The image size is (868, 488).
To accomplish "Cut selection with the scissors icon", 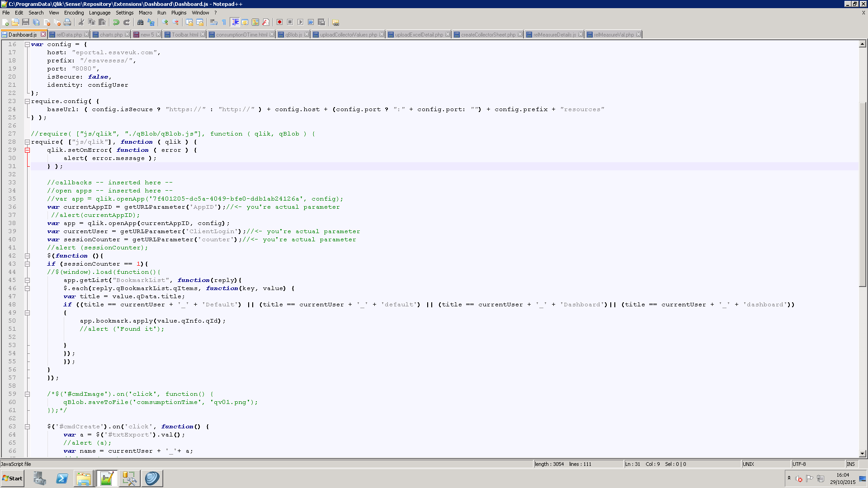I will (x=81, y=22).
